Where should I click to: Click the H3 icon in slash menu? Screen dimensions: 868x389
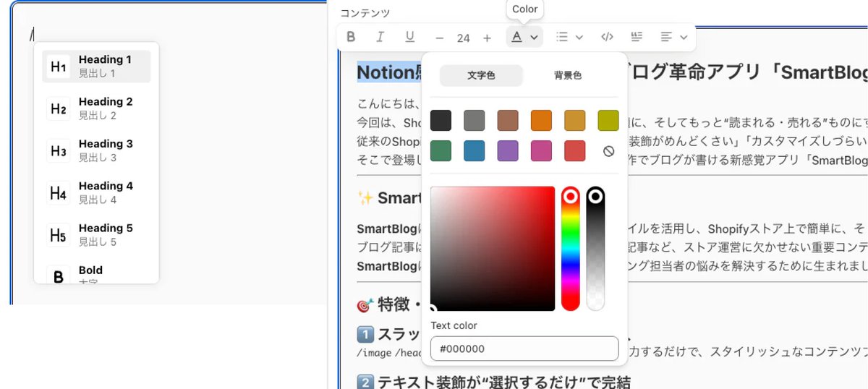click(59, 151)
